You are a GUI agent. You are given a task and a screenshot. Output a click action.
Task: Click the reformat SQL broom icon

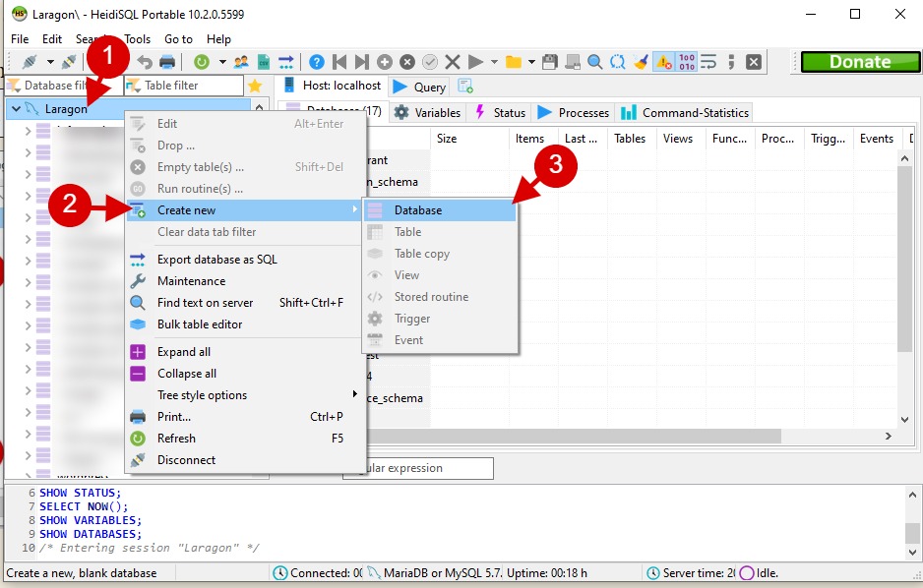coord(641,62)
